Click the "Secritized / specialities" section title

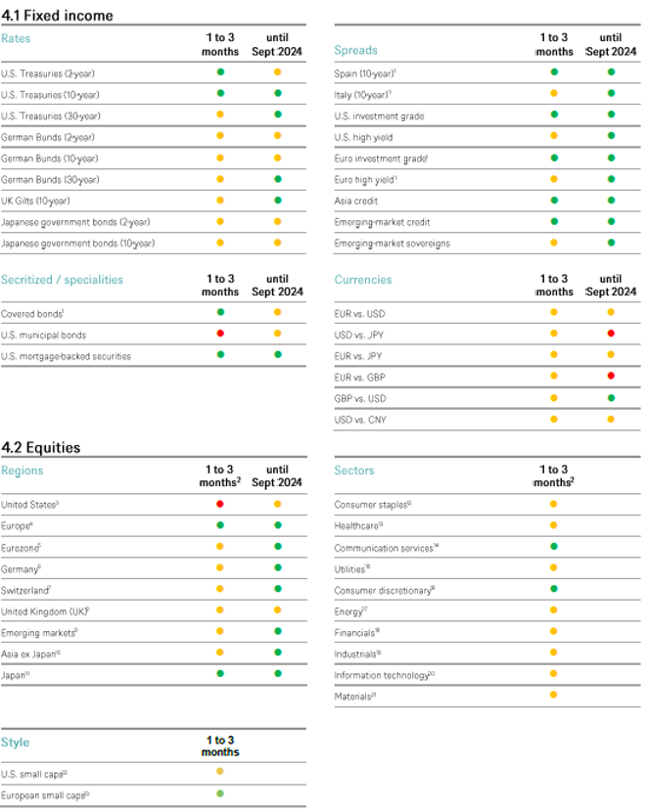63,280
